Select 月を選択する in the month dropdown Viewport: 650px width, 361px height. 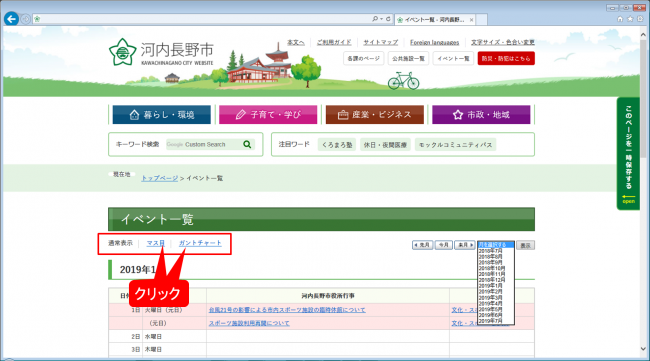click(x=496, y=245)
